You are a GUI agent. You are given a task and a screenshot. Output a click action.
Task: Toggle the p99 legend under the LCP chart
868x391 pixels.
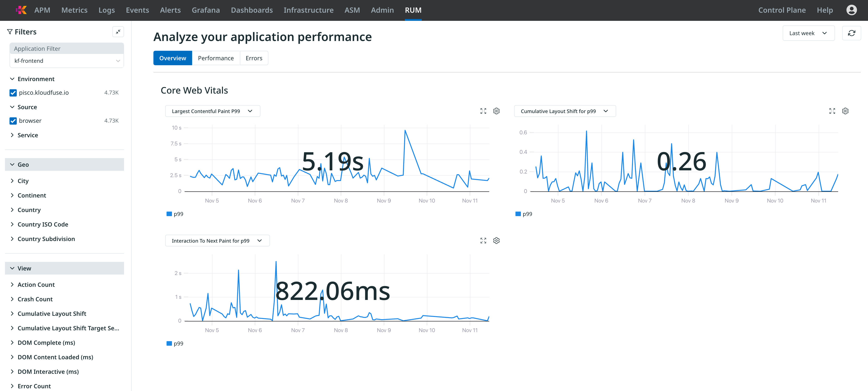click(x=175, y=214)
